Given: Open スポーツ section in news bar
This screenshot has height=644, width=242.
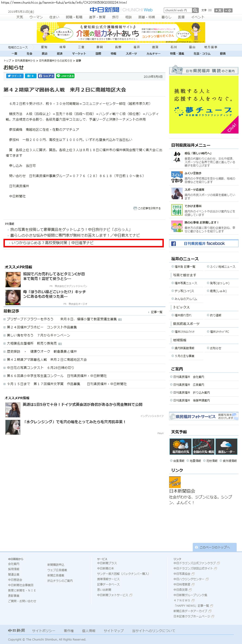Looking at the screenshot, I should point(131,53).
